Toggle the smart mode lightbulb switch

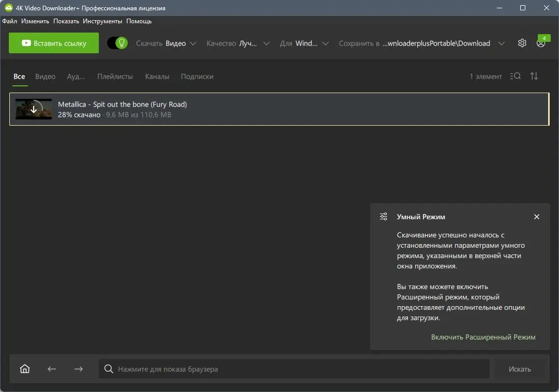pos(117,43)
